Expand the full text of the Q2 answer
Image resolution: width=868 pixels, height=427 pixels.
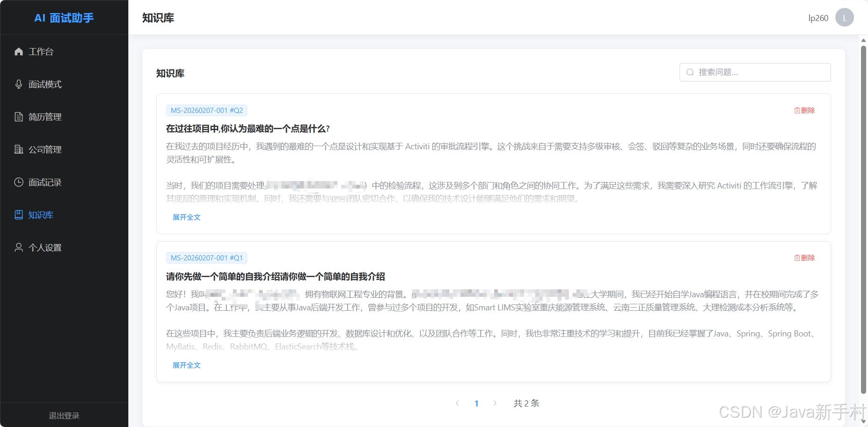[x=186, y=217]
